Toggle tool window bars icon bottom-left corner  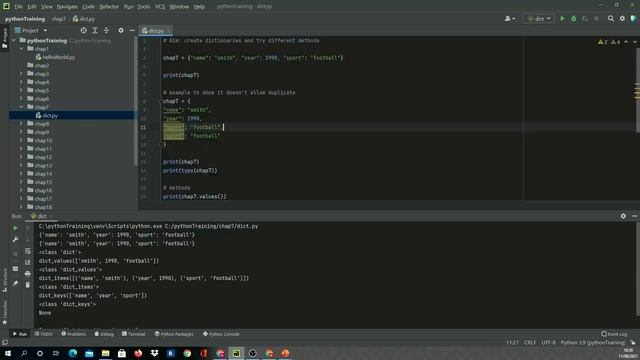coord(5,342)
